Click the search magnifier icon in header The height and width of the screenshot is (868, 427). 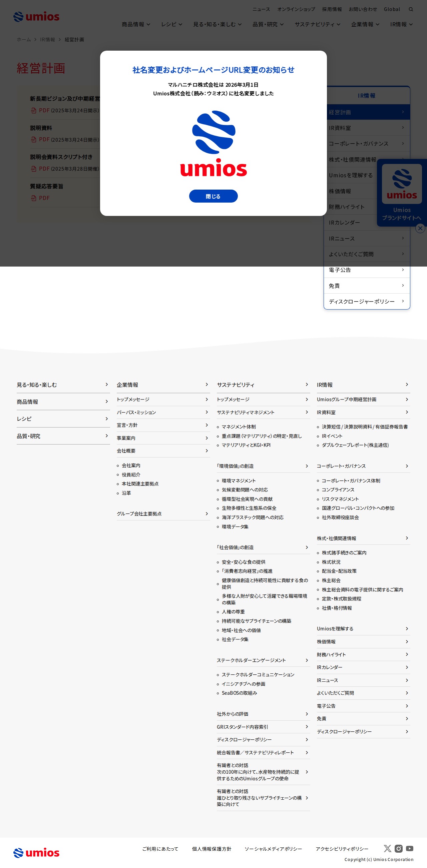(x=411, y=9)
